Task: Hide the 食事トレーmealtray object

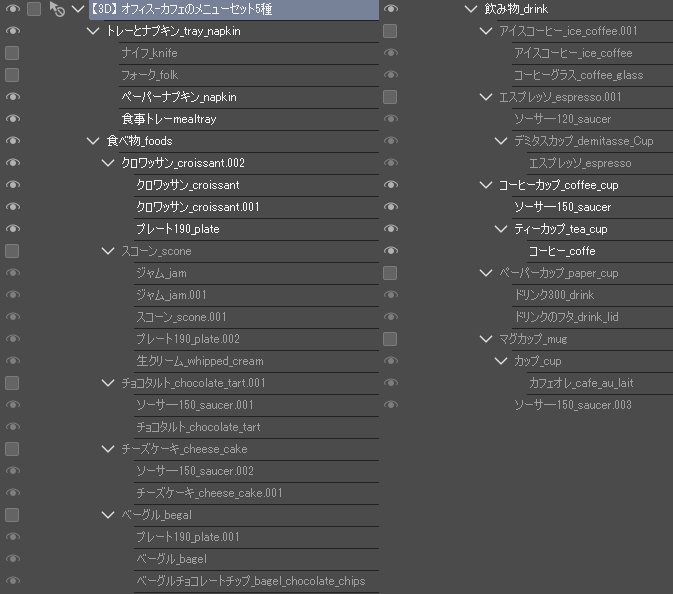Action: click(12, 118)
